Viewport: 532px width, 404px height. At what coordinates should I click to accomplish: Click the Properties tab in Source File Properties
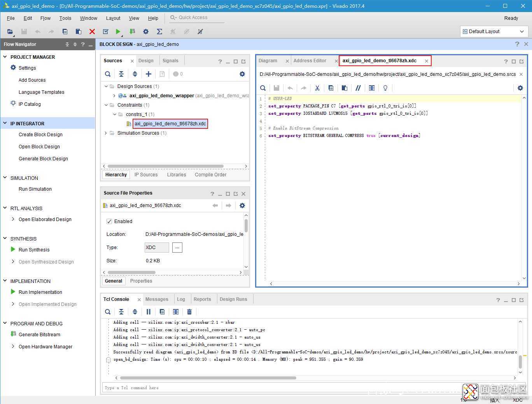pyautogui.click(x=141, y=281)
